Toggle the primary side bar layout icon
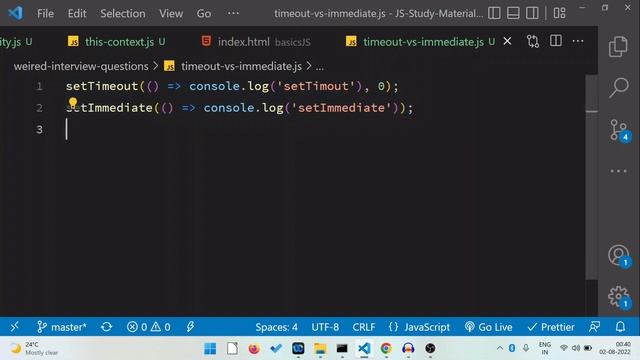Viewport: 640px width, 360px height. 494,13
